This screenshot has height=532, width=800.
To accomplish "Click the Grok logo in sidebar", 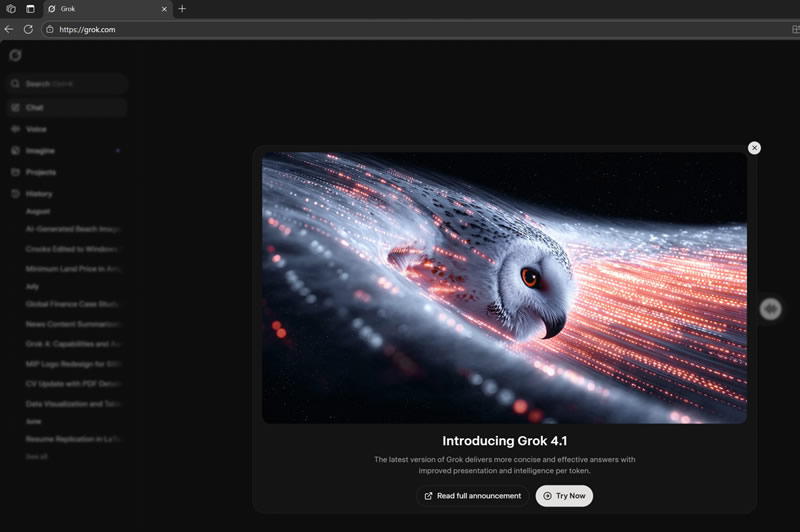I will [x=15, y=56].
